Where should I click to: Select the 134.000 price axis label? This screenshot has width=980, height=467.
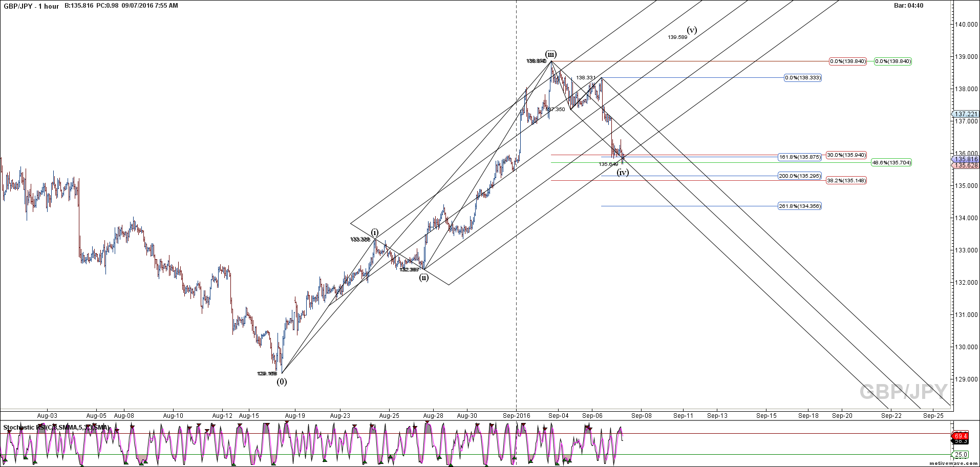pyautogui.click(x=966, y=218)
